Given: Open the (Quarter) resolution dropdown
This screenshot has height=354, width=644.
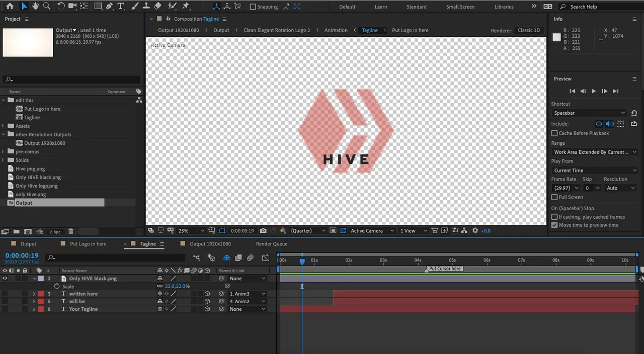Looking at the screenshot, I should click(x=308, y=231).
